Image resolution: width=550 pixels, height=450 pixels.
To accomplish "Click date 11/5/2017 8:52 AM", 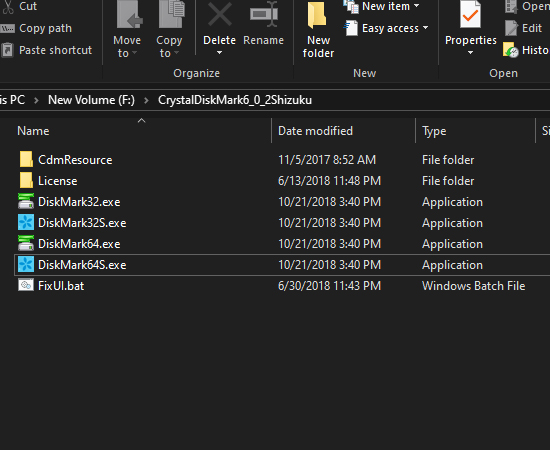I will [327, 160].
